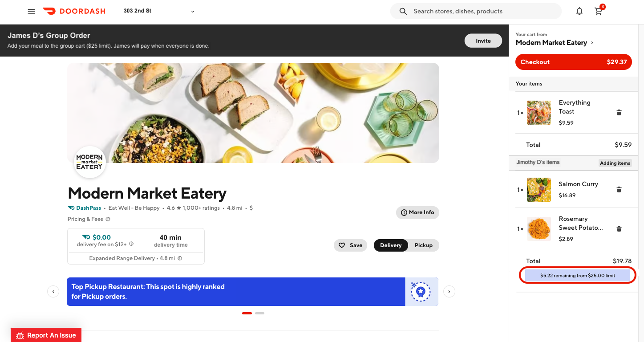Remove Rosemary Sweet Potato item
This screenshot has width=644, height=342.
[619, 229]
